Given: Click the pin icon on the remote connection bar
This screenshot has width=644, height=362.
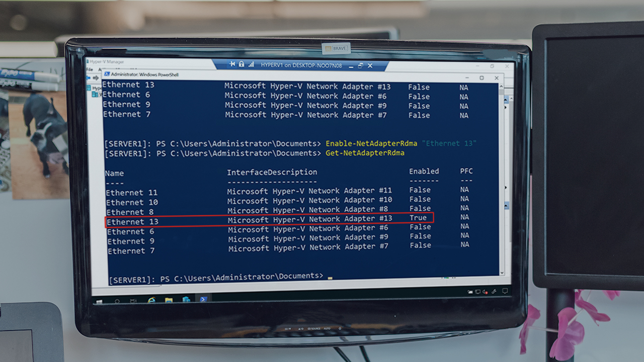Looking at the screenshot, I should 232,64.
